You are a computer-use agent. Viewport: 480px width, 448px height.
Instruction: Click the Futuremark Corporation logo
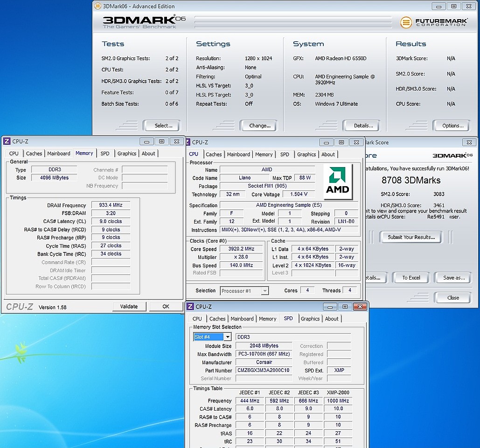(434, 22)
